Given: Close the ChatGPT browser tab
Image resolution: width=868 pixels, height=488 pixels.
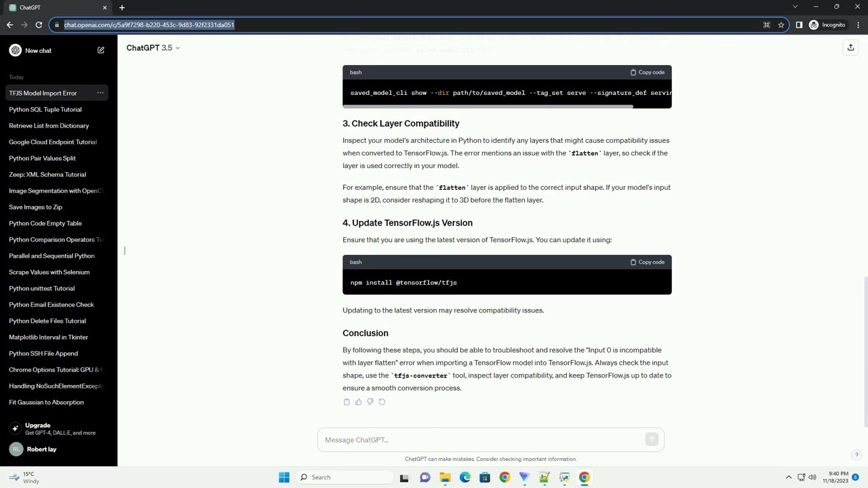Looking at the screenshot, I should [104, 7].
